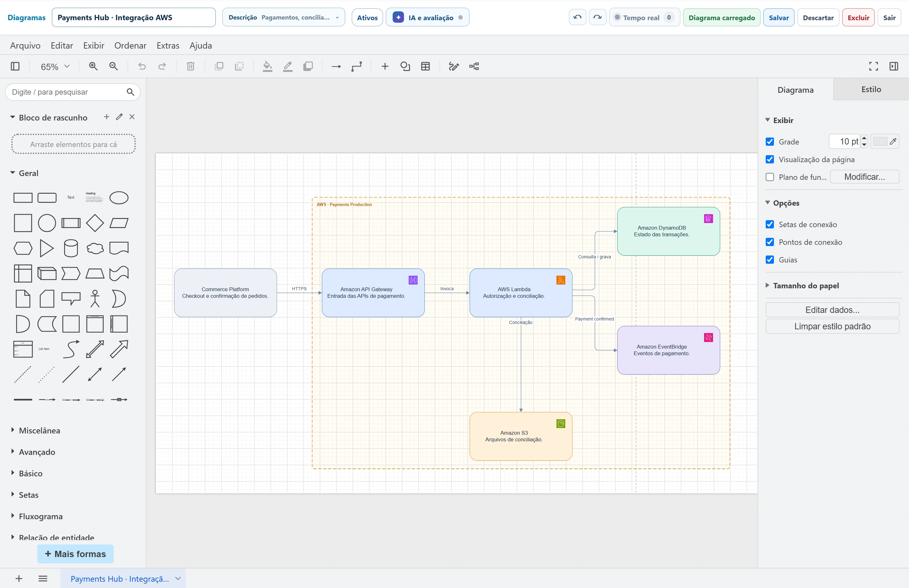This screenshot has width=909, height=588.
Task: Switch to the Estilo tab
Action: [x=871, y=89]
